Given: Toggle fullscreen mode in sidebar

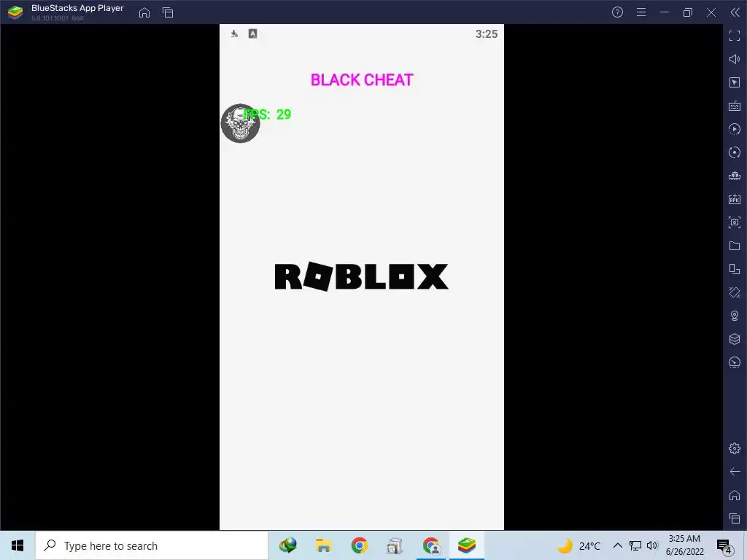Looking at the screenshot, I should coord(735,36).
